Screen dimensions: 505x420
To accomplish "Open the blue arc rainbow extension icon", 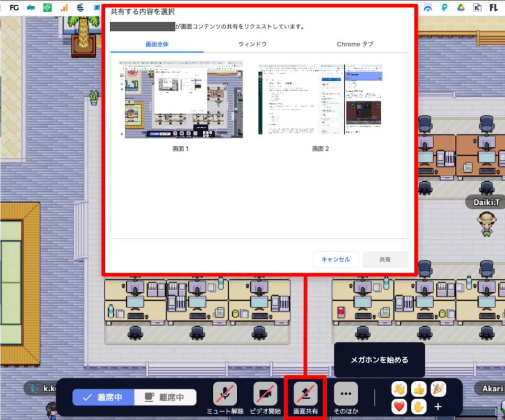I will click(x=428, y=8).
